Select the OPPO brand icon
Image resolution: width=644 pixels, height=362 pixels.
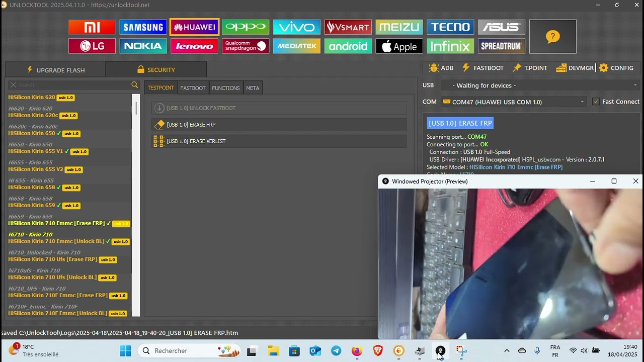[x=246, y=27]
